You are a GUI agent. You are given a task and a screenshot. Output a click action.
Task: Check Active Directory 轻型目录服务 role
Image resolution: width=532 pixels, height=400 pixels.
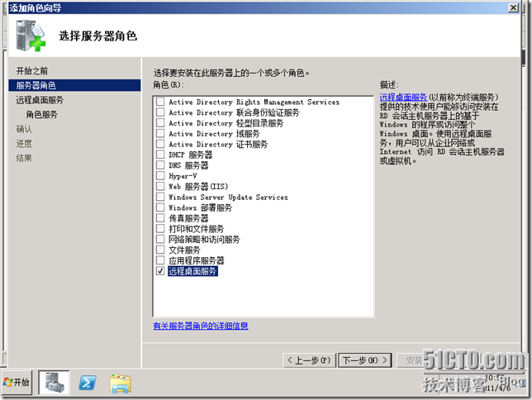(160, 122)
